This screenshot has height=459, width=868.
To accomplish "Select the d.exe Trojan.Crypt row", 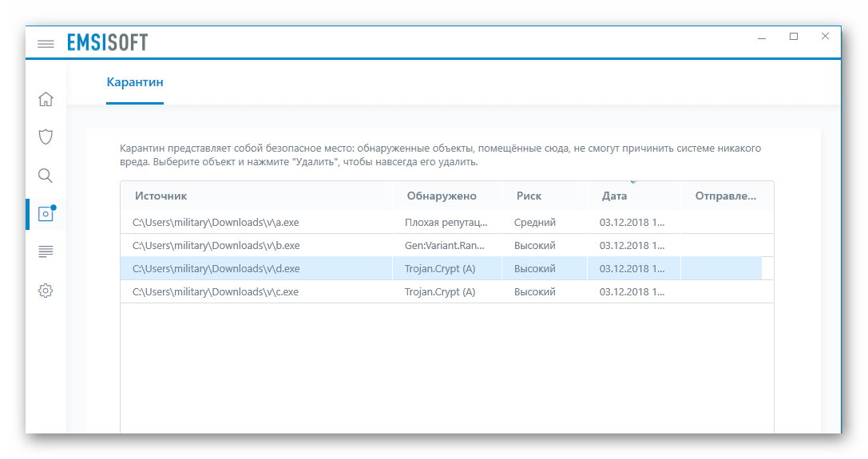I will (446, 268).
